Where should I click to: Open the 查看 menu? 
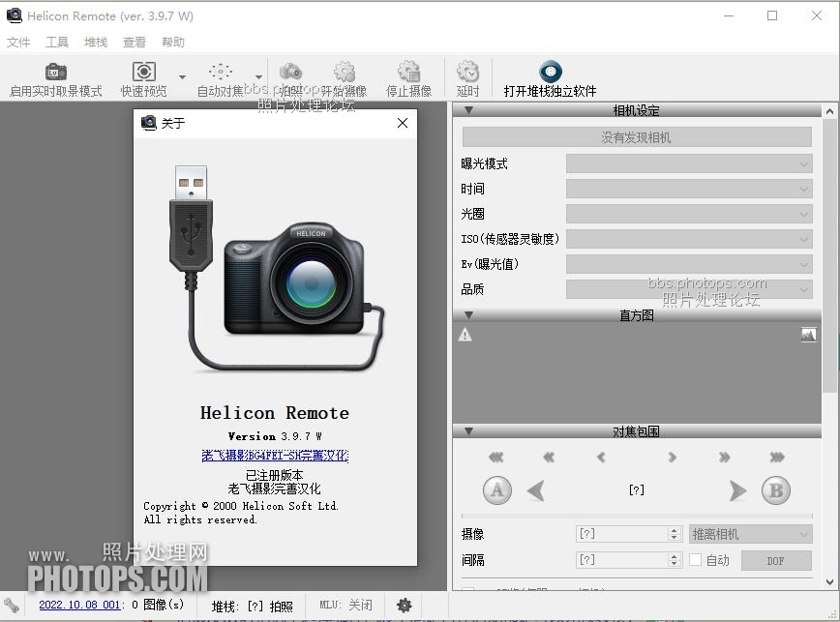134,43
